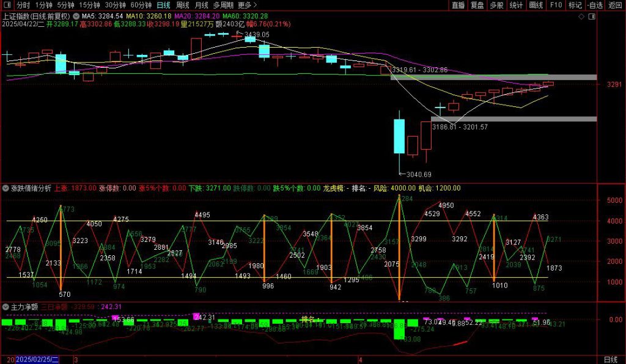This screenshot has width=626, height=364.
Task: Switch to the 60分钟 period
Action: tap(141, 5)
